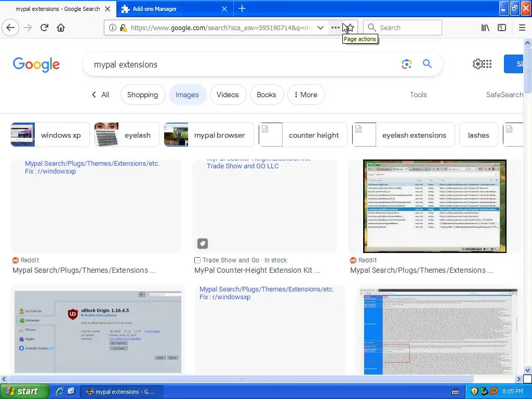Show site information icon in address bar
This screenshot has width=532, height=399.
(112, 28)
